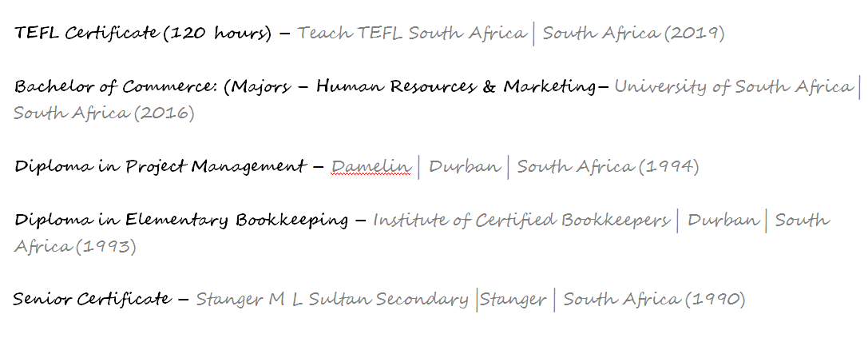Viewport: 868px width, 350px height.
Task: Click 'Teach TEFL South Africa' institution text
Action: tap(412, 34)
